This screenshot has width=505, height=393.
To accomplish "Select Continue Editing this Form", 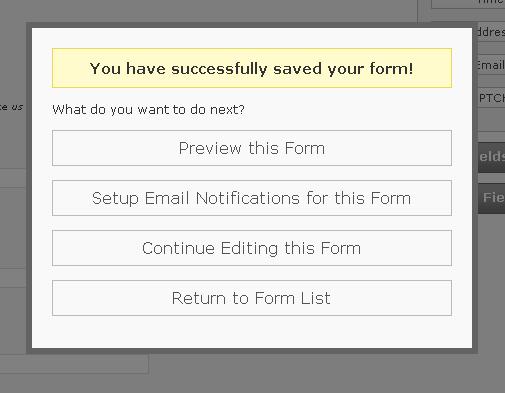I will coord(252,248).
